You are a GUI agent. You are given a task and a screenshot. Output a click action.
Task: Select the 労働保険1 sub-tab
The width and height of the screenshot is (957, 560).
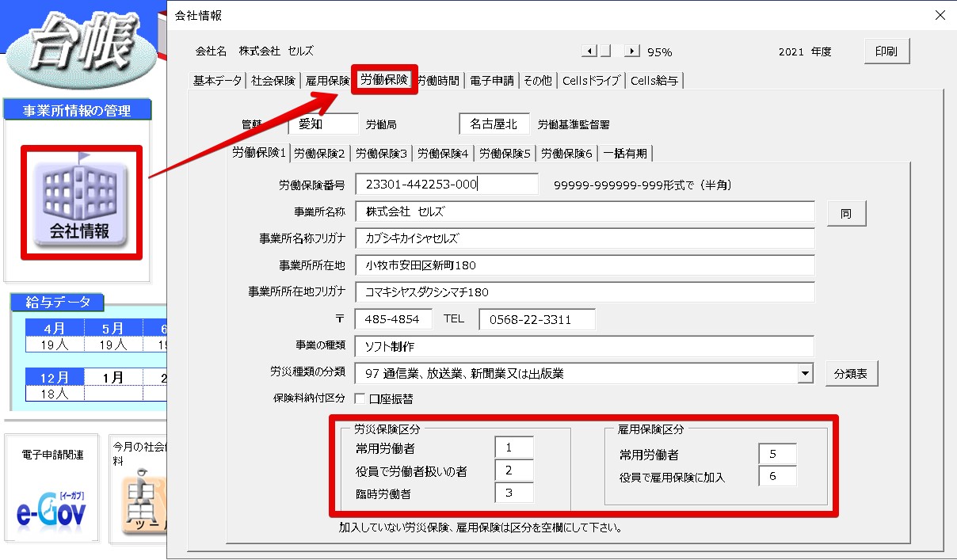(259, 152)
